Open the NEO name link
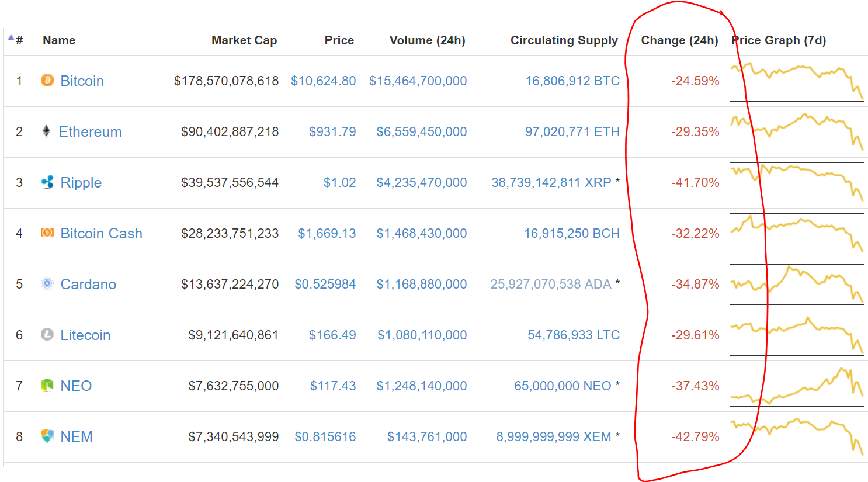The image size is (868, 482). [77, 386]
